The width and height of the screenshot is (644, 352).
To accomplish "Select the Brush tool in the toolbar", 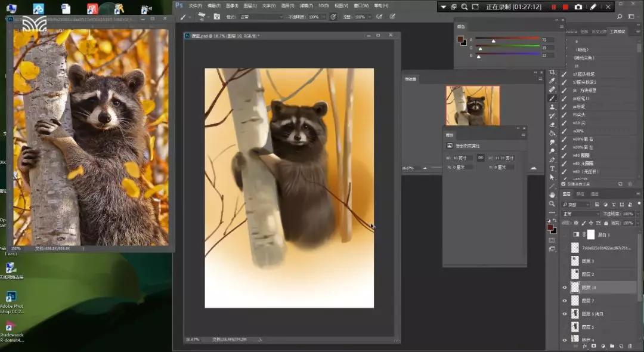I will [552, 98].
